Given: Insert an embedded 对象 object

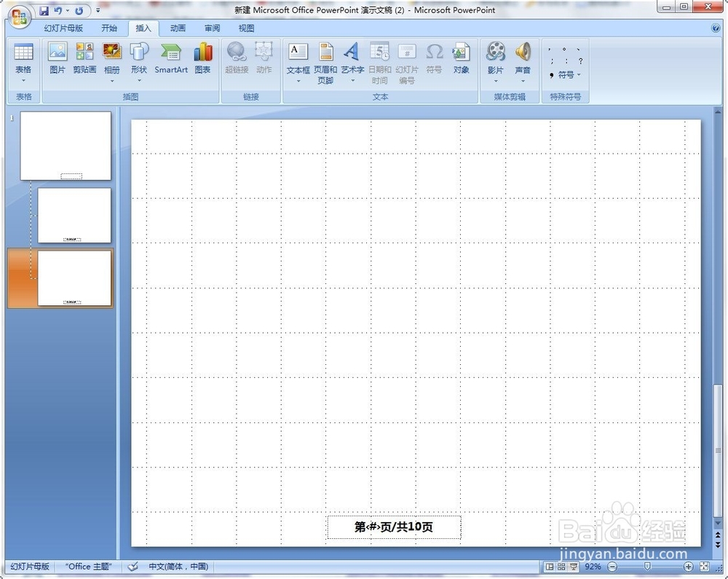Looking at the screenshot, I should click(461, 58).
